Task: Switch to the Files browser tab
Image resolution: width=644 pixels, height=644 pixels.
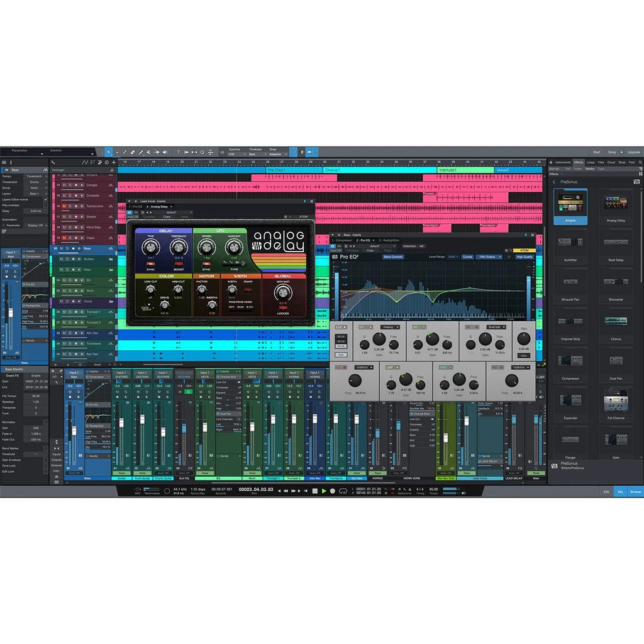Action: tap(601, 162)
